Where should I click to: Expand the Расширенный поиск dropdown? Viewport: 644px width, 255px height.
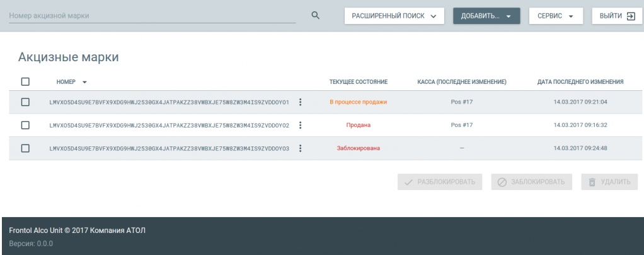coord(394,16)
